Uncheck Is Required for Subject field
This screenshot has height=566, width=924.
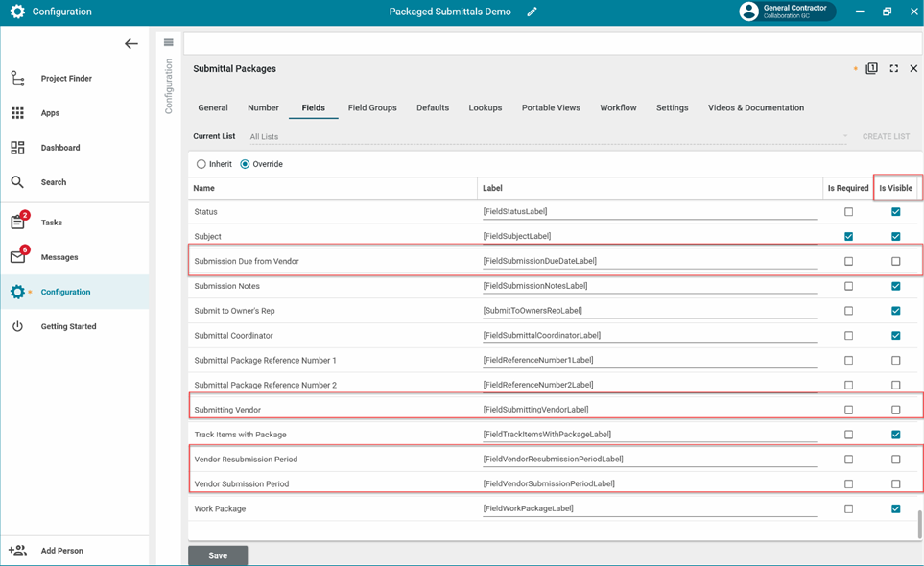(x=848, y=236)
